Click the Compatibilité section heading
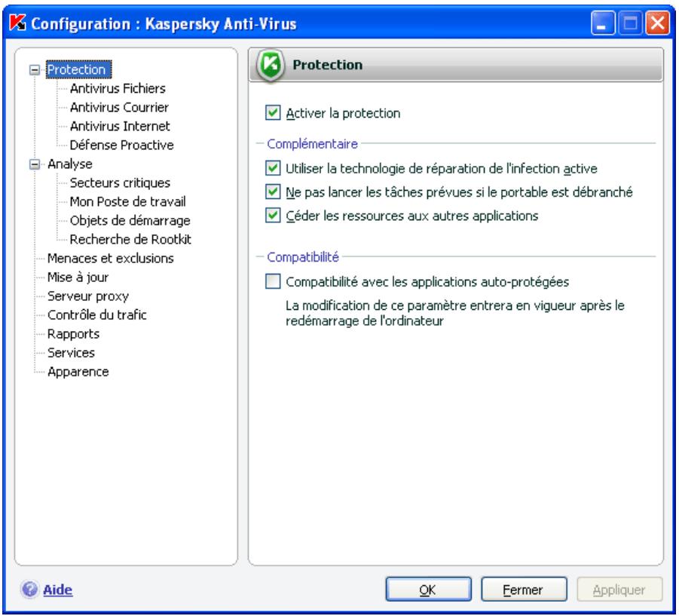This screenshot has height=616, width=679. point(303,257)
